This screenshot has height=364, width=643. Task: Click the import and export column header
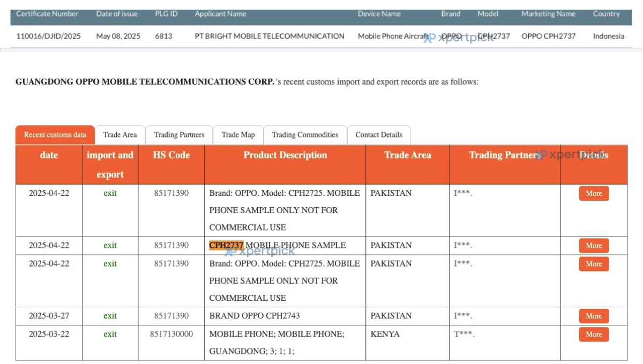[110, 165]
